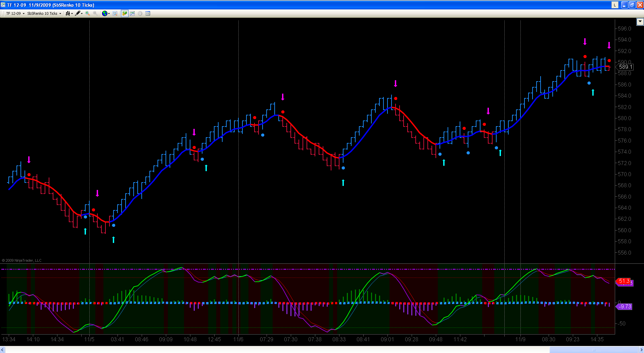
Task: Open the dropdown arrow above price axis
Action: point(640,22)
